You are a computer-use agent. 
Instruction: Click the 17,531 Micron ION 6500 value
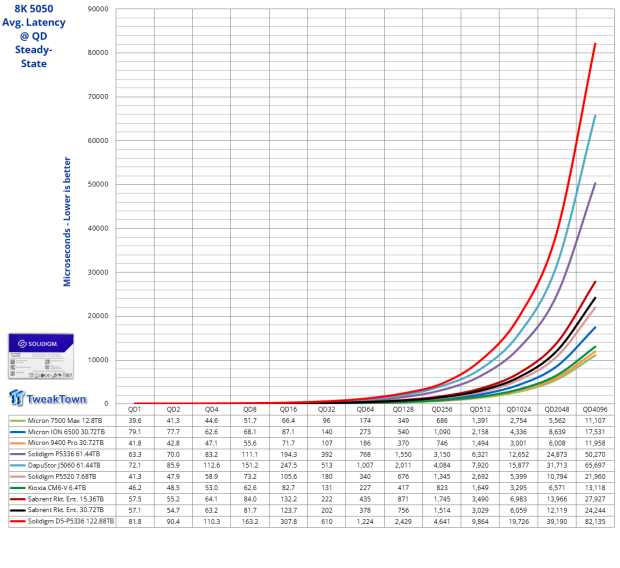click(x=595, y=432)
